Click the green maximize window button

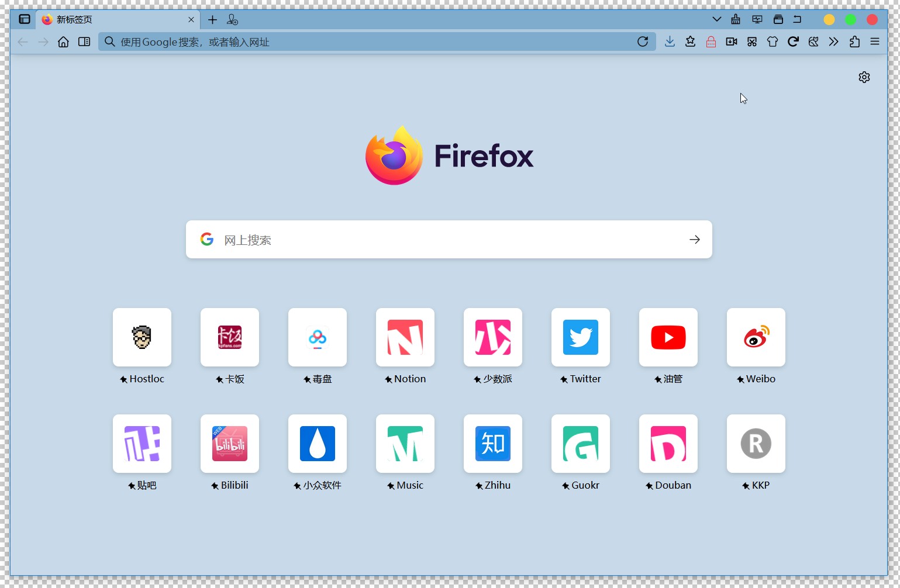851,20
